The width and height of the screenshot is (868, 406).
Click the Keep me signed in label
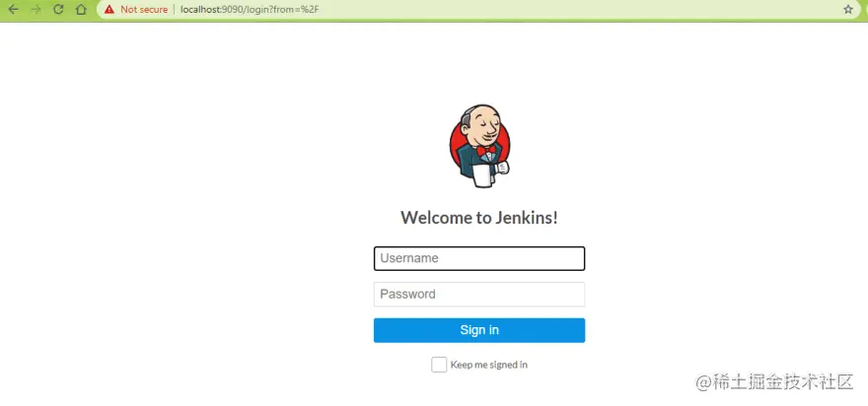[x=489, y=365]
